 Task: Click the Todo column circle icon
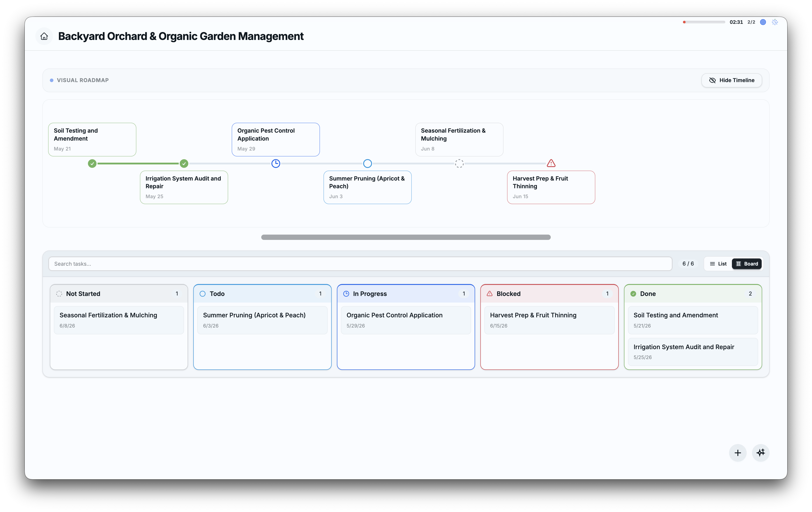tap(203, 294)
